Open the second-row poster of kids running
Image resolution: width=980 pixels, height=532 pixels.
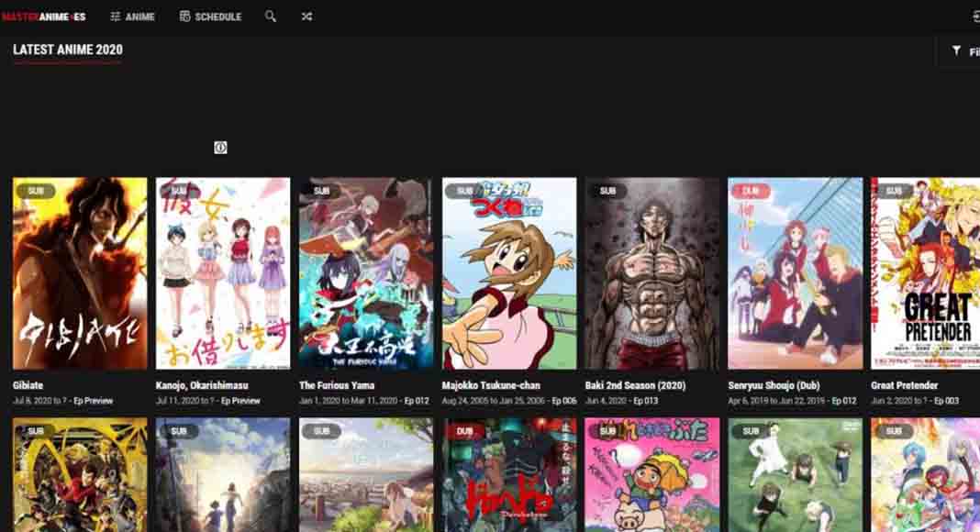(x=223, y=475)
